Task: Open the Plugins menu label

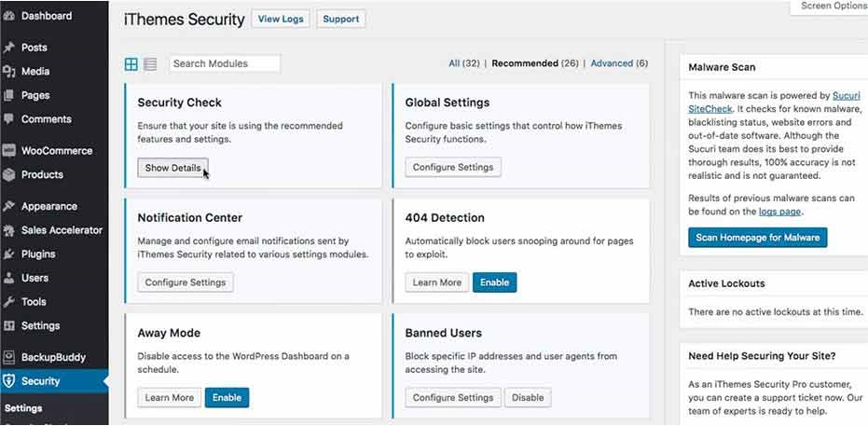Action: coord(38,254)
